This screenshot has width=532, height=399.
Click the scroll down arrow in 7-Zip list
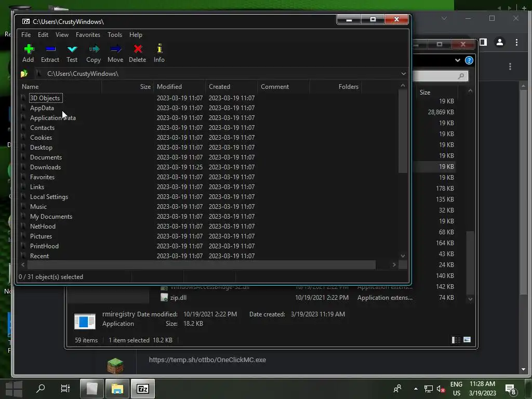[x=403, y=256]
